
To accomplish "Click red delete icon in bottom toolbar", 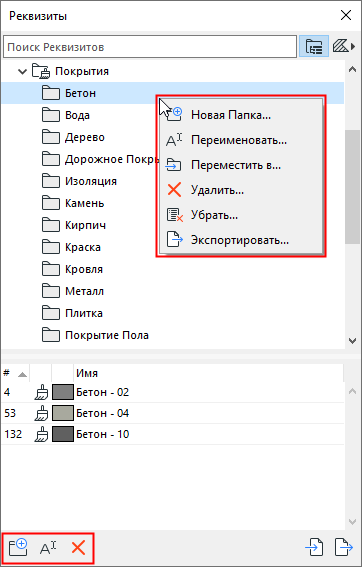I will (x=78, y=548).
